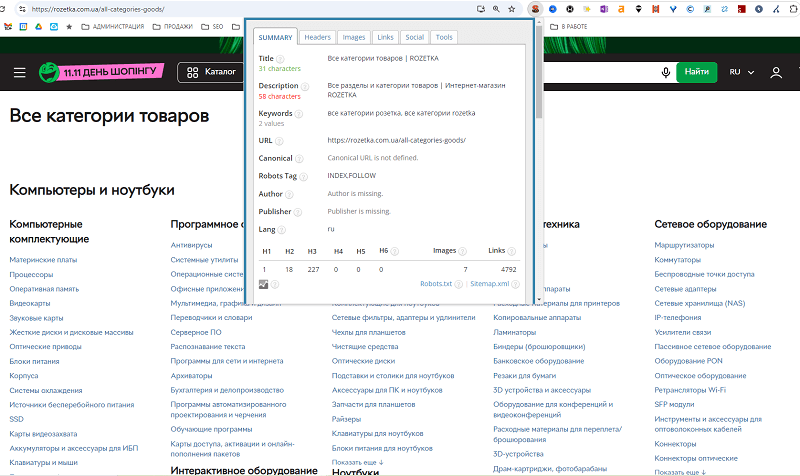This screenshot has width=800, height=476.
Task: Open the Google Drive bookmark icon
Action: coord(38,27)
